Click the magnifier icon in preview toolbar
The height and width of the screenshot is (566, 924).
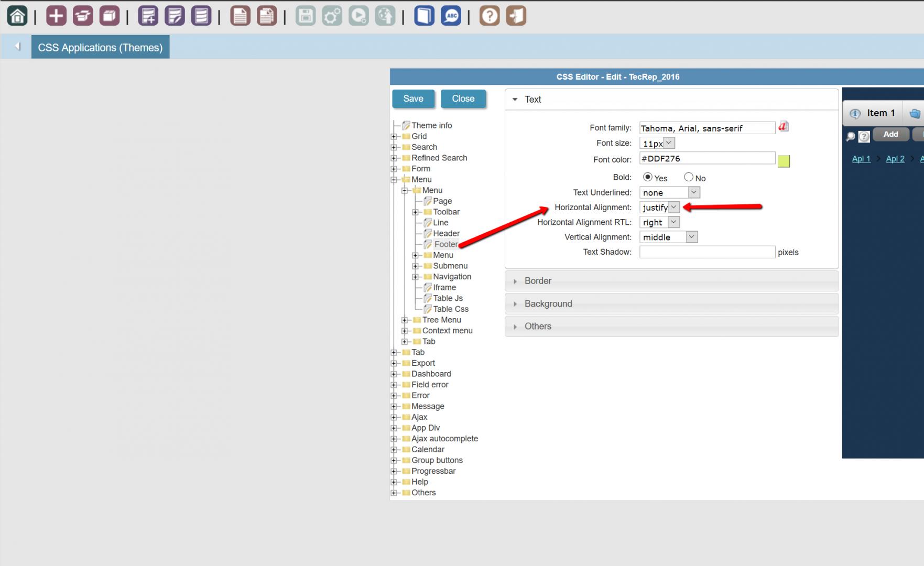pos(851,136)
